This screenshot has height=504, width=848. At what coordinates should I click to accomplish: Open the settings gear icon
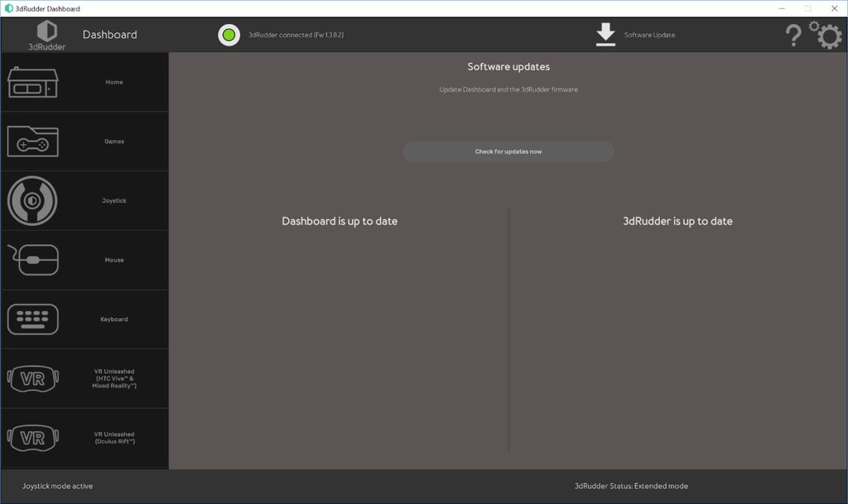pyautogui.click(x=826, y=35)
